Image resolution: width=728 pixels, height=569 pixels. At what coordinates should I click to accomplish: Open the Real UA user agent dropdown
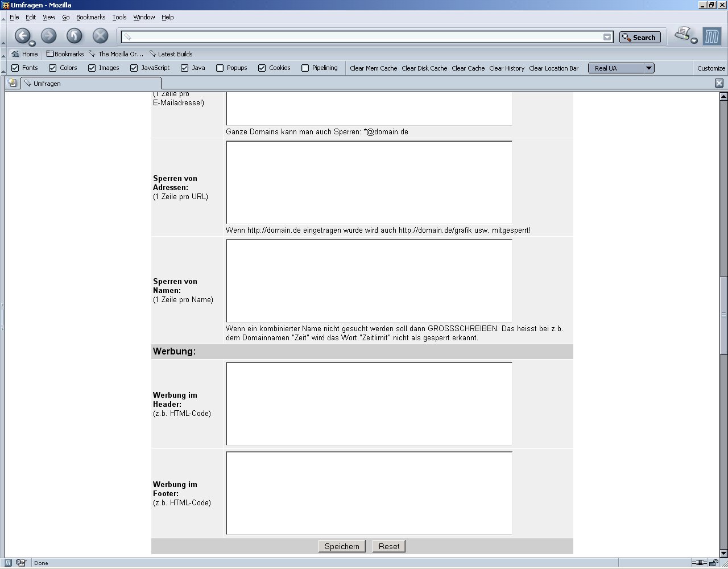pos(621,68)
